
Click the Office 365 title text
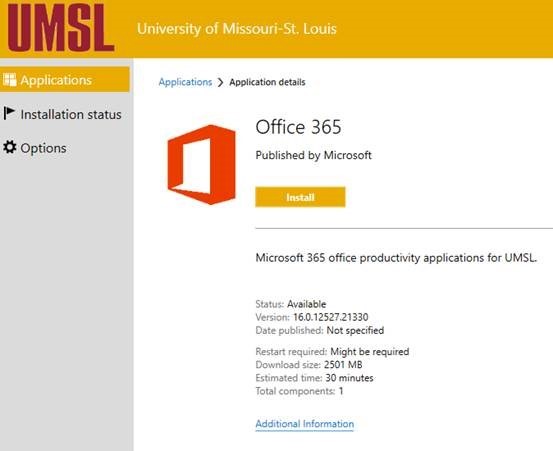point(298,127)
